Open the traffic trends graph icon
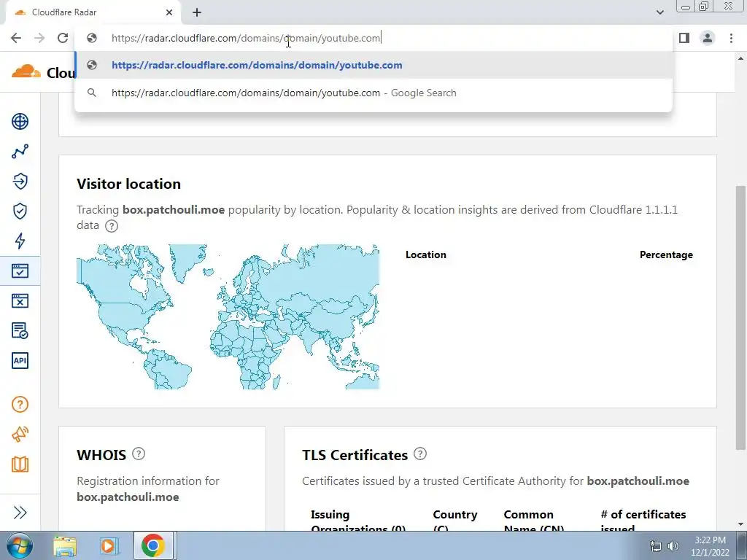 click(x=20, y=152)
